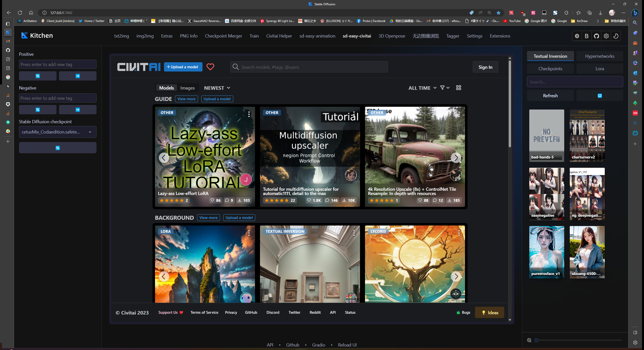
Task: Click the grid layout toggle icon
Action: click(459, 88)
